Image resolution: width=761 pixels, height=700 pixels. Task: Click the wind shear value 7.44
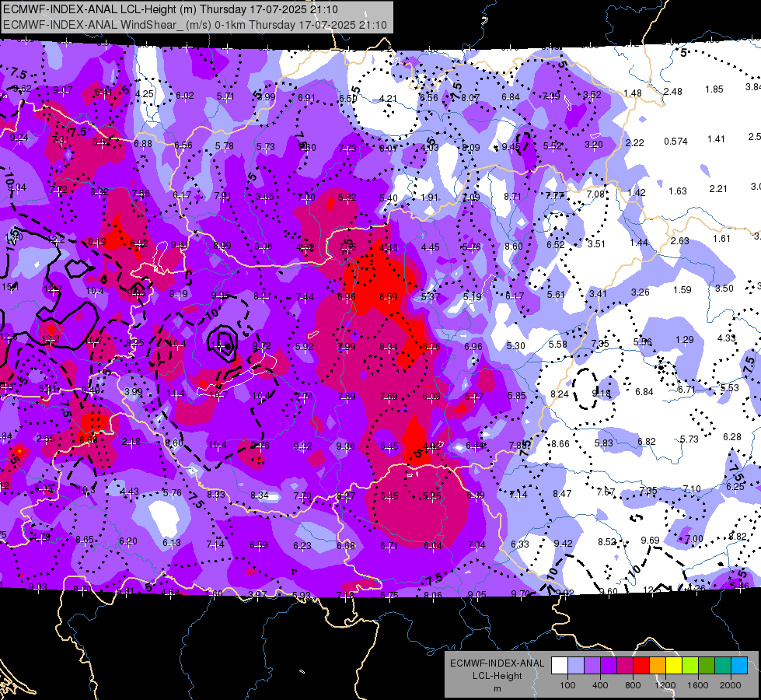coord(304,297)
